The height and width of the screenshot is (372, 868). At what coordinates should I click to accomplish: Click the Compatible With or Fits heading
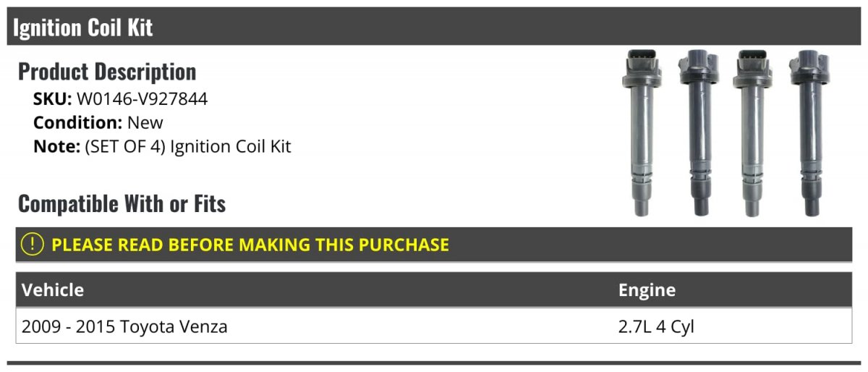point(122,204)
